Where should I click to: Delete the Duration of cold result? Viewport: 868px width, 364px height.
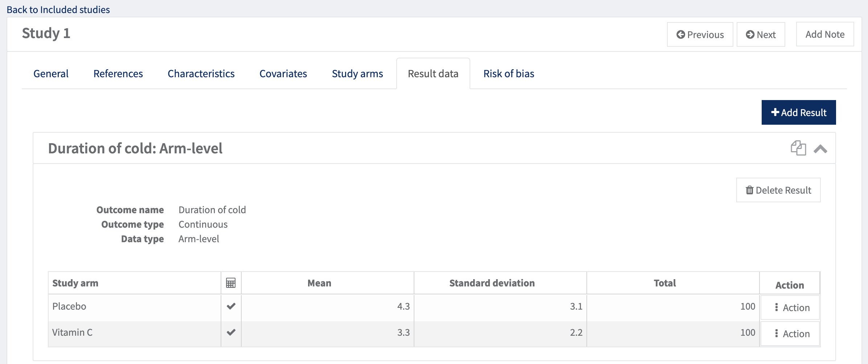pyautogui.click(x=778, y=190)
